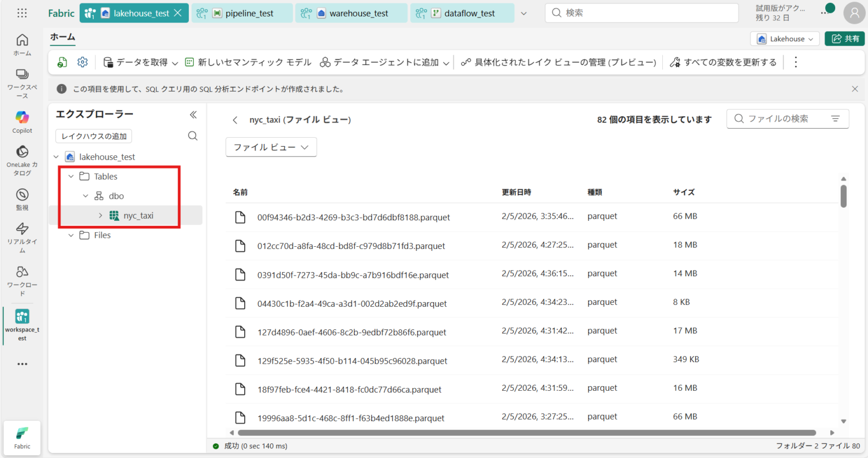Open 具体化されたレイク ビューの管理 (プレビュー)

pos(558,62)
